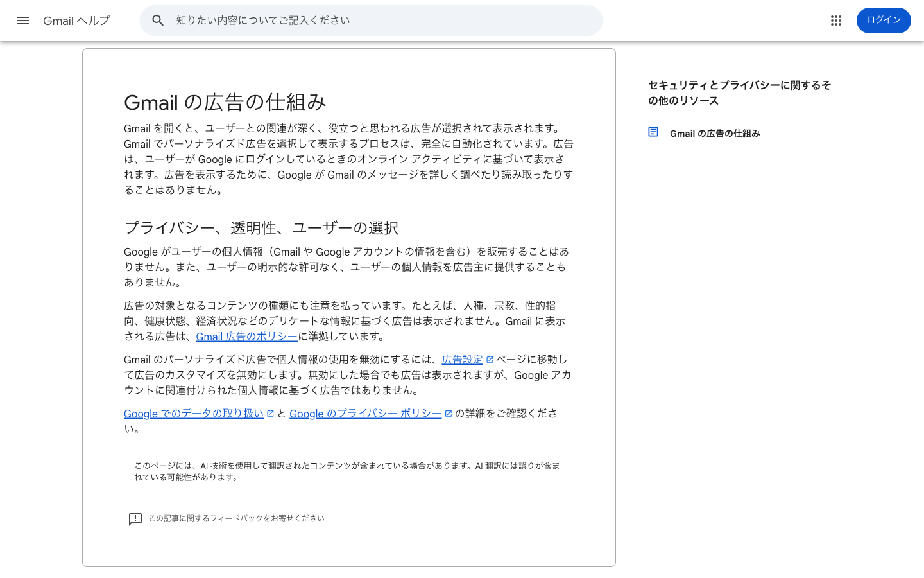
Task: Click external-link icon after プライバシー ポリシー
Action: (x=449, y=414)
